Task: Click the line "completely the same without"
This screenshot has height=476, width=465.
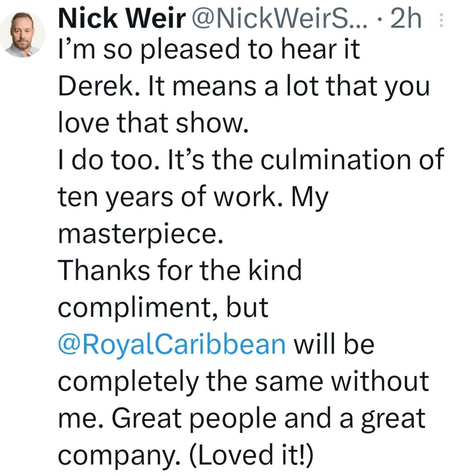Action: pyautogui.click(x=243, y=382)
